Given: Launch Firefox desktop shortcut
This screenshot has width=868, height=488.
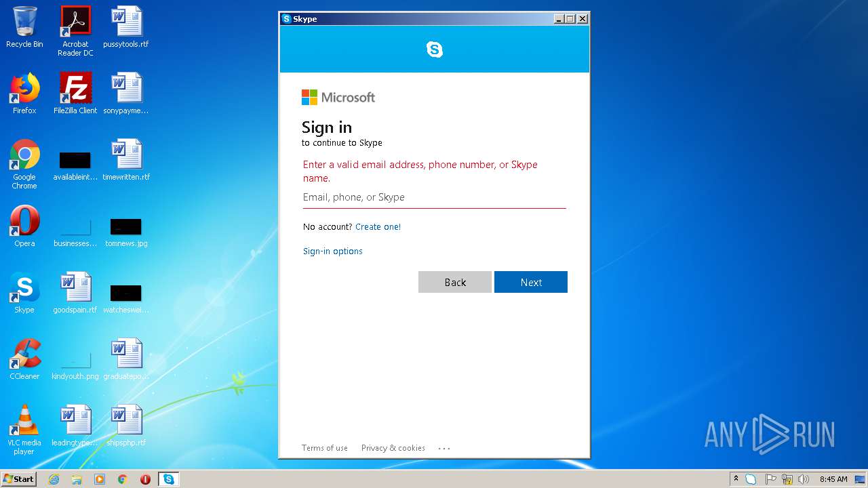Looking at the screenshot, I should point(24,94).
